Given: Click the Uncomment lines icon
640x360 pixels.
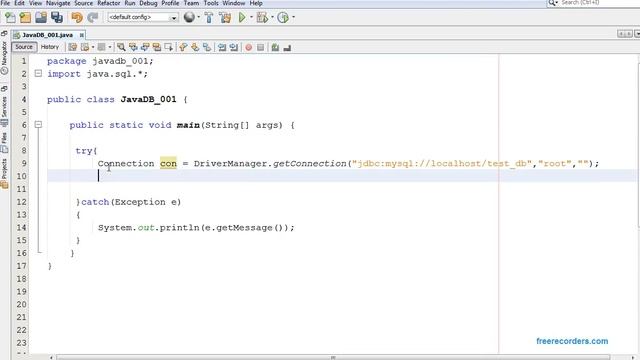Looking at the screenshot, I should [287, 47].
